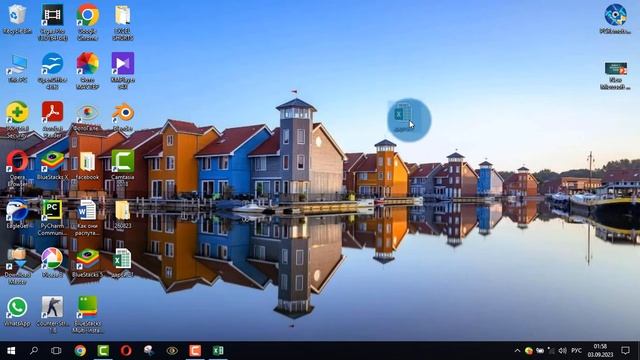Select the facebook folder icon on desktop

[87, 166]
